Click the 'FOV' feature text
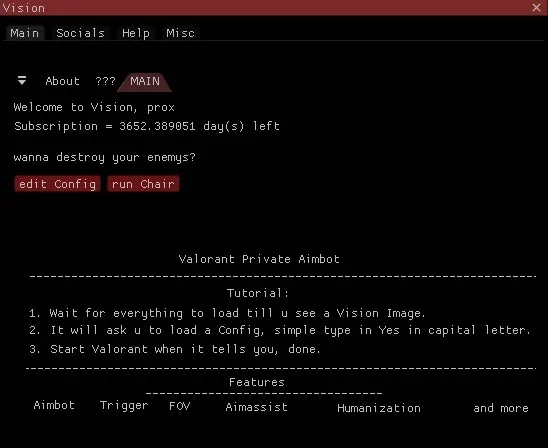The width and height of the screenshot is (548, 448). [180, 406]
